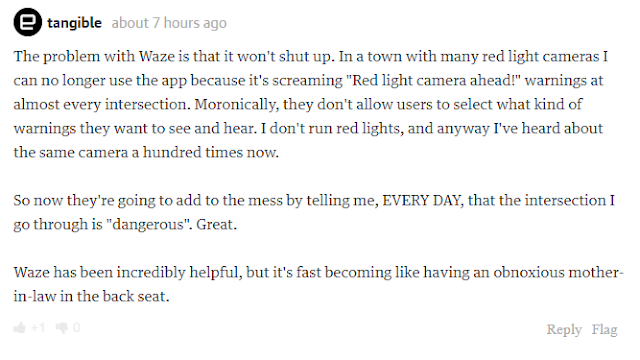640x360 pixels.
Task: Reply to tangible's comment
Action: [x=564, y=329]
